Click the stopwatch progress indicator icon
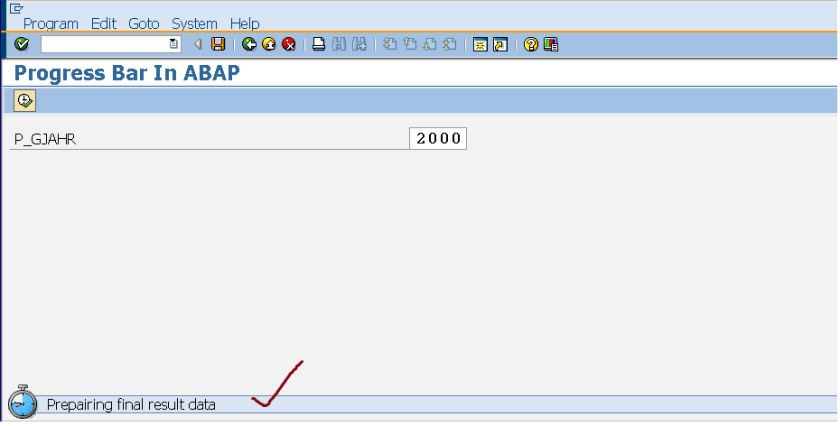The image size is (840, 426). (22, 402)
